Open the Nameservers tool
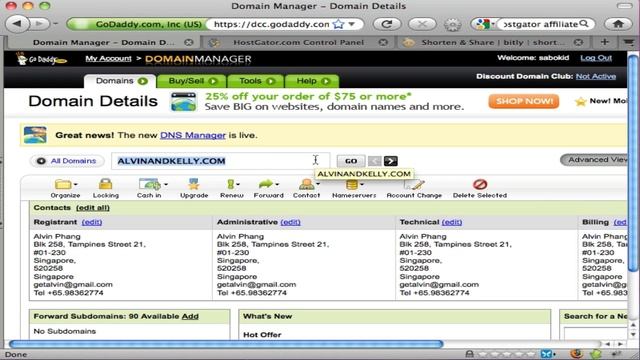Image resolution: width=640 pixels, height=360 pixels. click(x=353, y=188)
